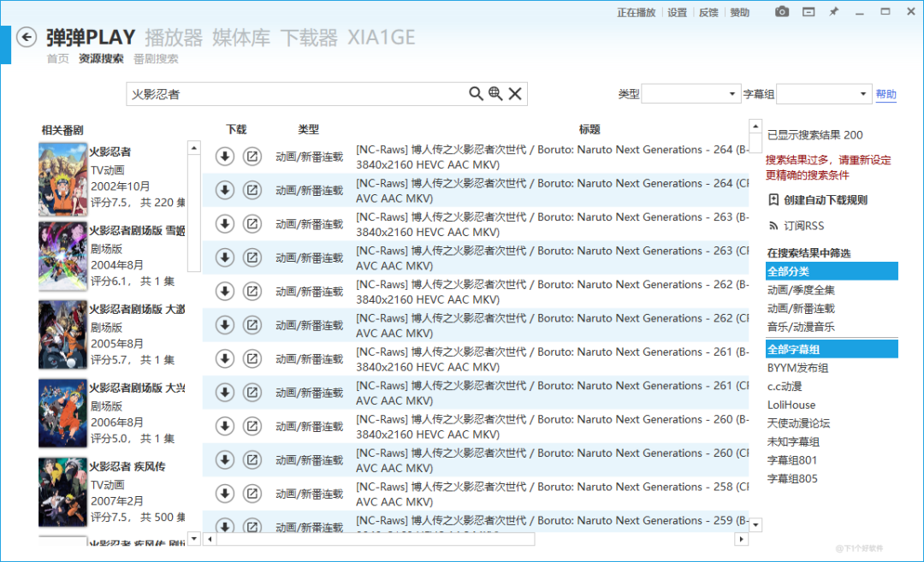Open details of episode 264 with external-link icon
The width and height of the screenshot is (924, 562).
(249, 157)
